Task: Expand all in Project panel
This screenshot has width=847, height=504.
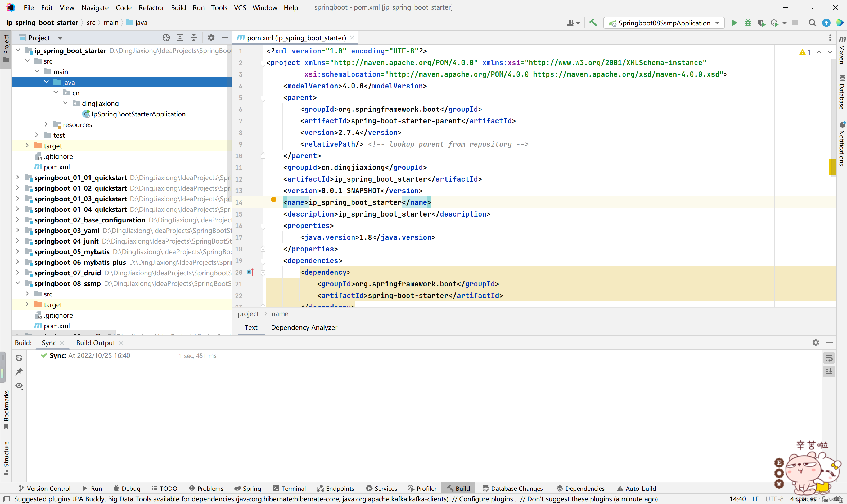Action: (x=180, y=38)
